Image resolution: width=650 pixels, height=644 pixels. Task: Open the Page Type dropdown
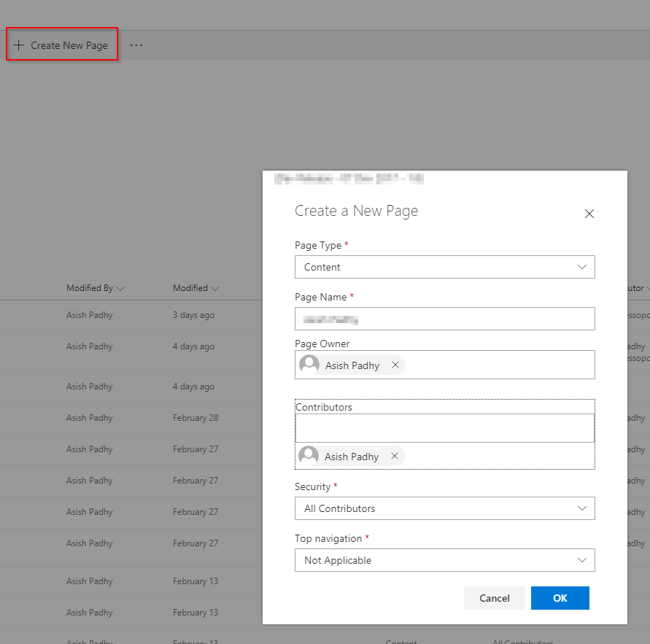pos(581,267)
